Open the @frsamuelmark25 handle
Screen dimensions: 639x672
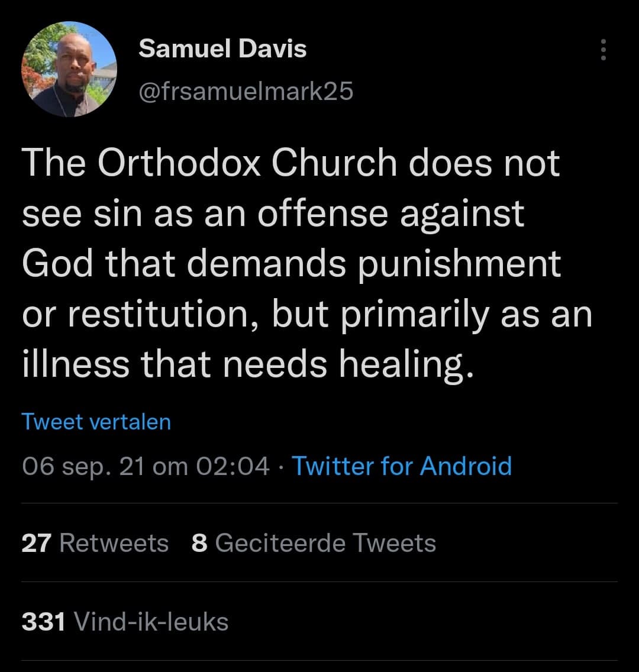(246, 91)
